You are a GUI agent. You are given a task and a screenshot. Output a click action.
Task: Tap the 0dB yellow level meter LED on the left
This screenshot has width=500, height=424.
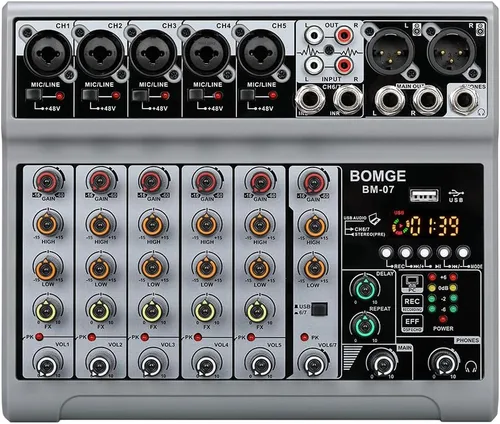pyautogui.click(x=432, y=287)
